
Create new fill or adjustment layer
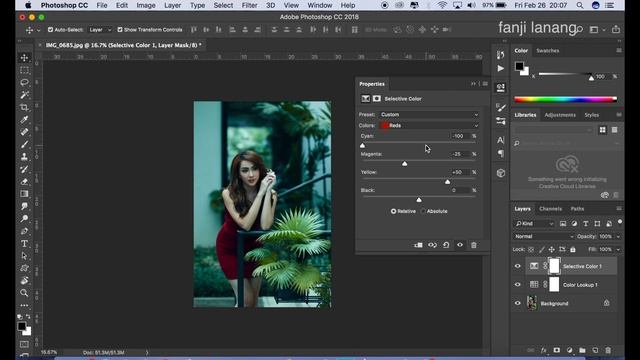pyautogui.click(x=569, y=350)
